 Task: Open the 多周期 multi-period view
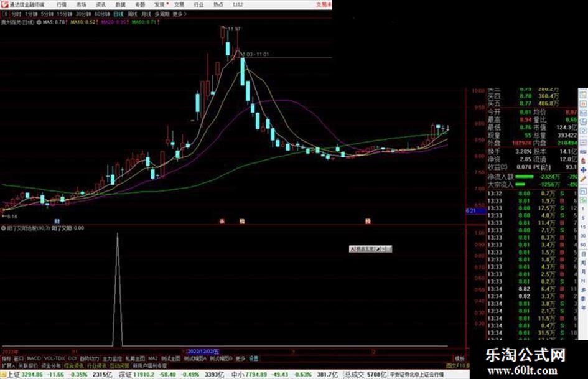162,14
